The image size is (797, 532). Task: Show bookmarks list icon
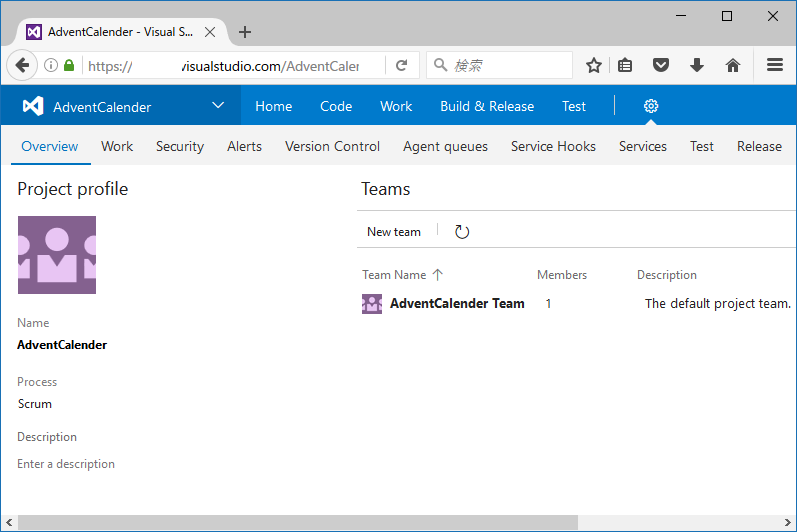point(625,65)
